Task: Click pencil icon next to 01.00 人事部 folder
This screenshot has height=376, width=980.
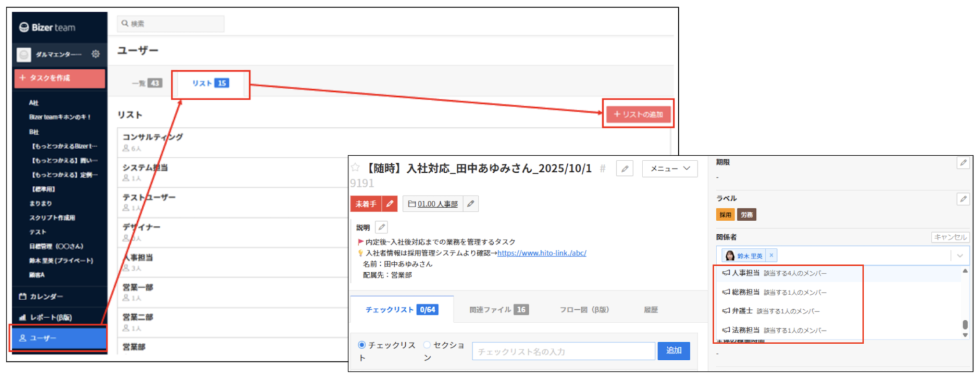Action: pyautogui.click(x=470, y=204)
